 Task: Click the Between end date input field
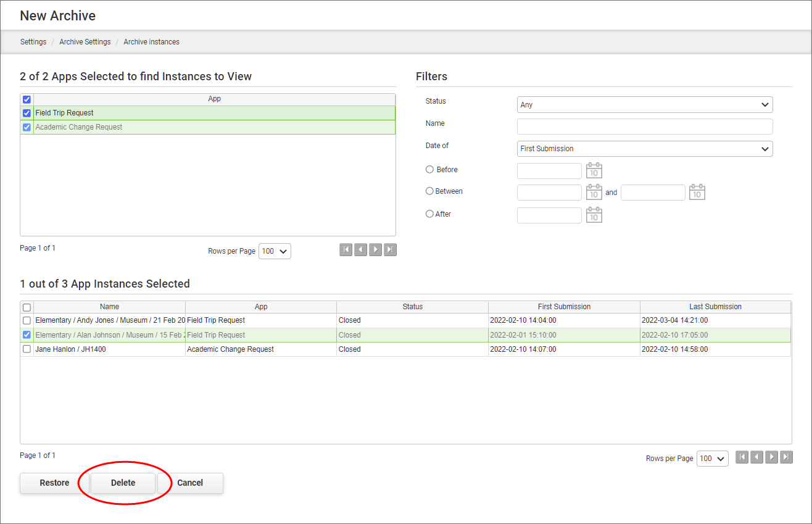pos(653,193)
